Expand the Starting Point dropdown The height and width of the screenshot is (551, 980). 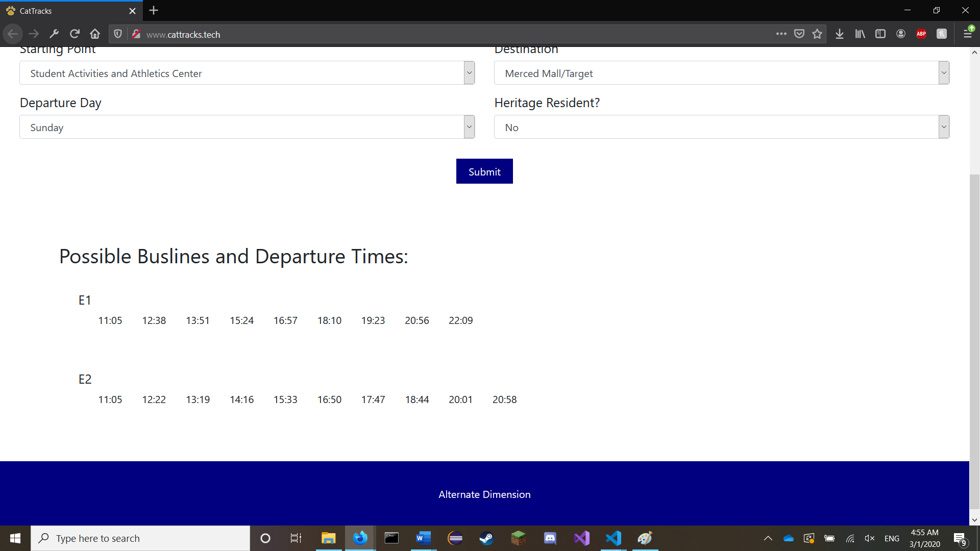pyautogui.click(x=247, y=73)
